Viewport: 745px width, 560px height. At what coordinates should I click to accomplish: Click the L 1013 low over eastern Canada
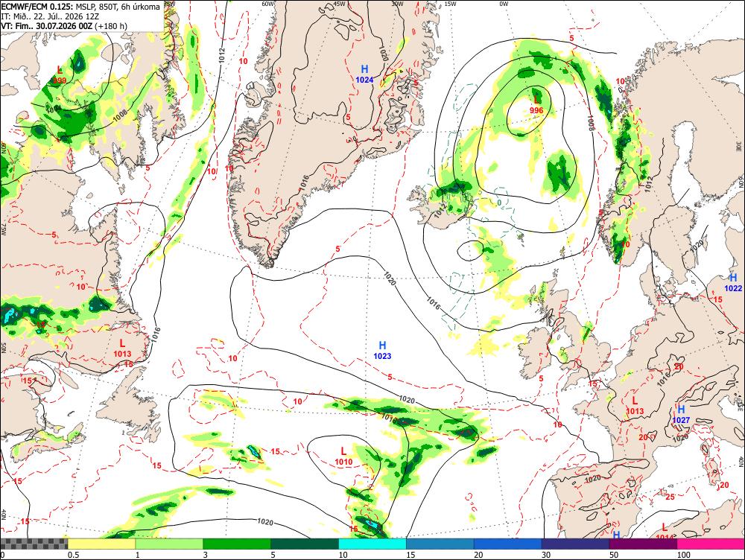point(122,349)
